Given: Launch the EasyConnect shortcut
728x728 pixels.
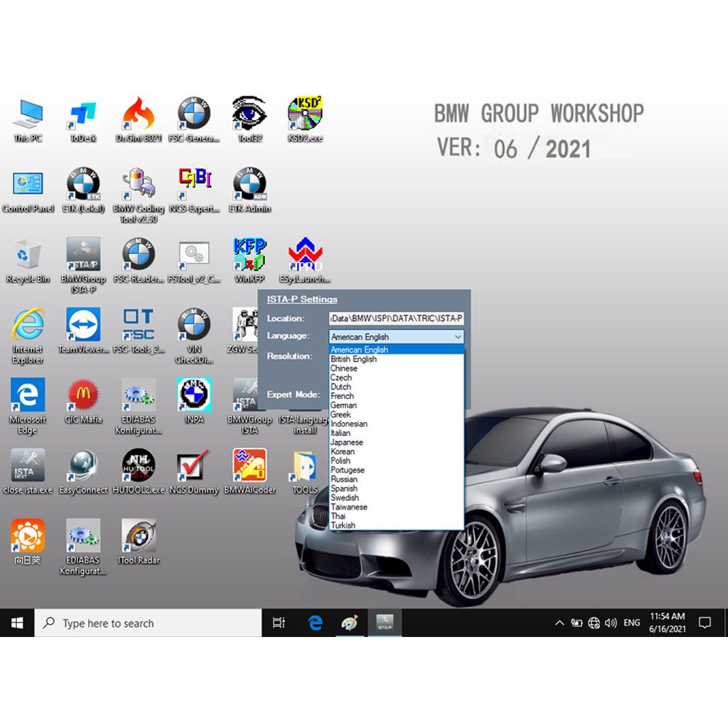Looking at the screenshot, I should (x=83, y=472).
